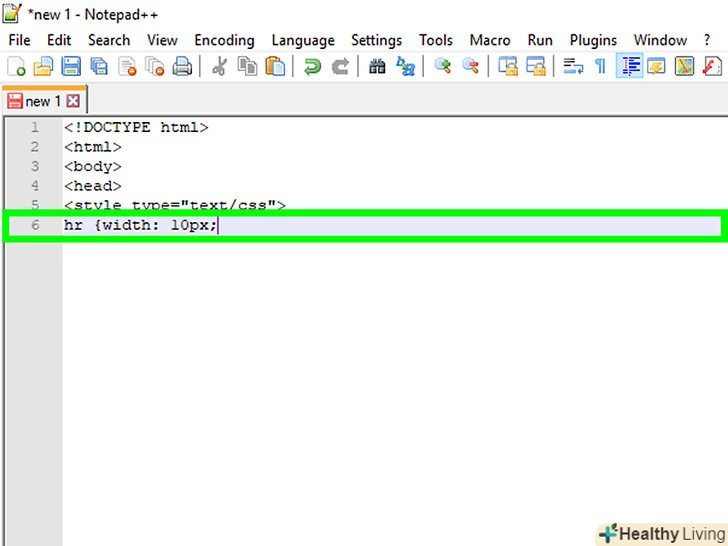Open the Encoding menu
This screenshot has height=546, width=728.
tap(224, 41)
